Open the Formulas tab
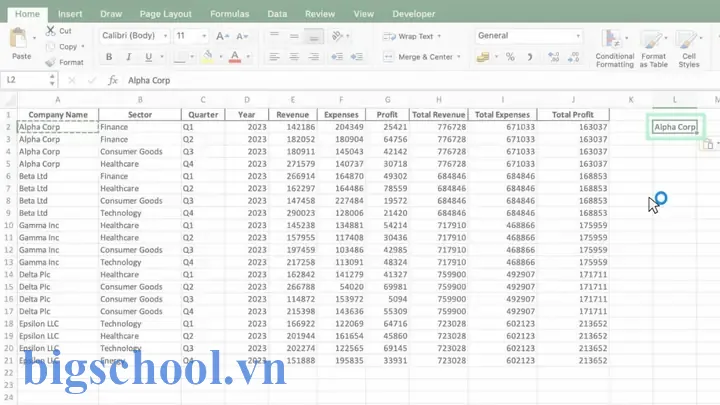 pyautogui.click(x=230, y=14)
